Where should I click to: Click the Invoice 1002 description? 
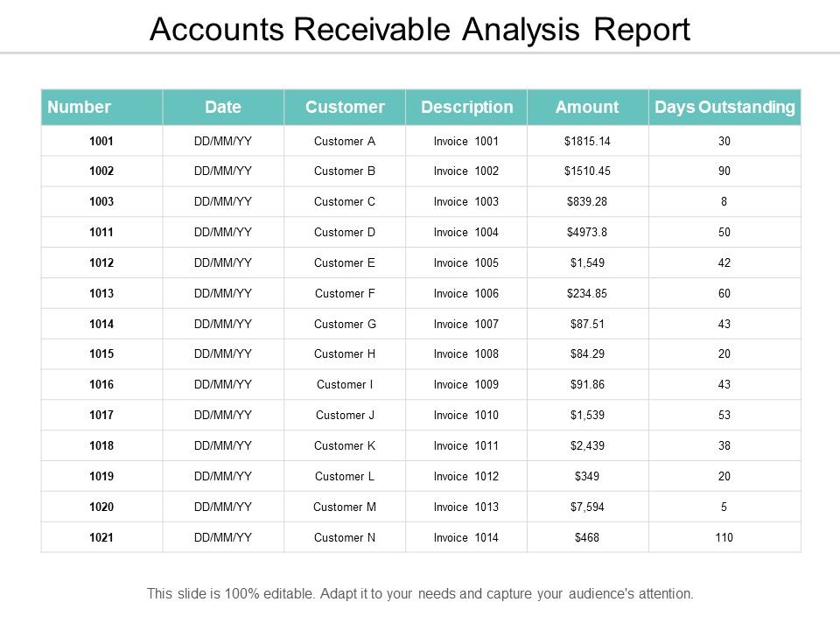[466, 171]
